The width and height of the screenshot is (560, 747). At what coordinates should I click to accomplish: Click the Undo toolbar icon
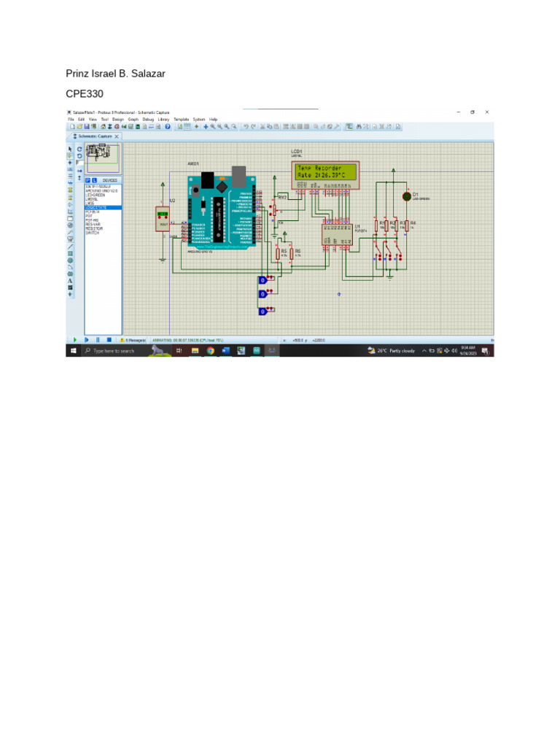[x=246, y=126]
